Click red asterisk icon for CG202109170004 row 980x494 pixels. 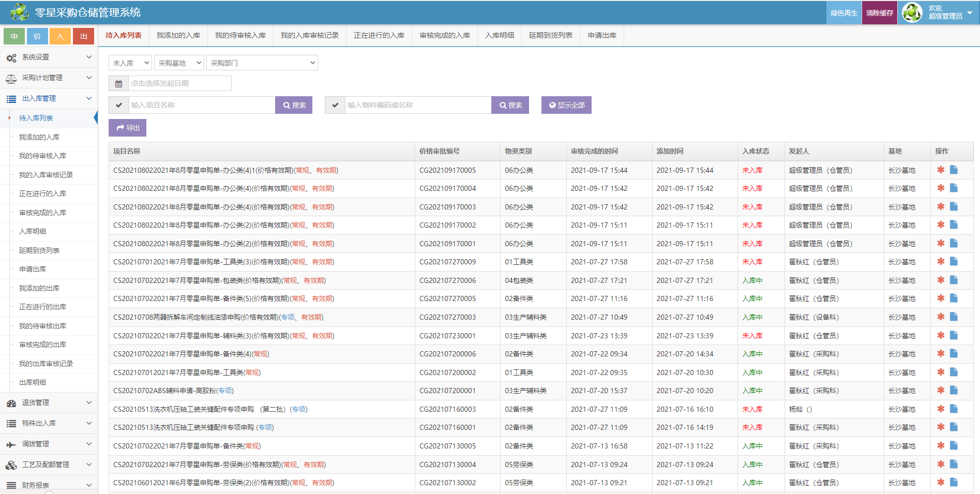(941, 188)
